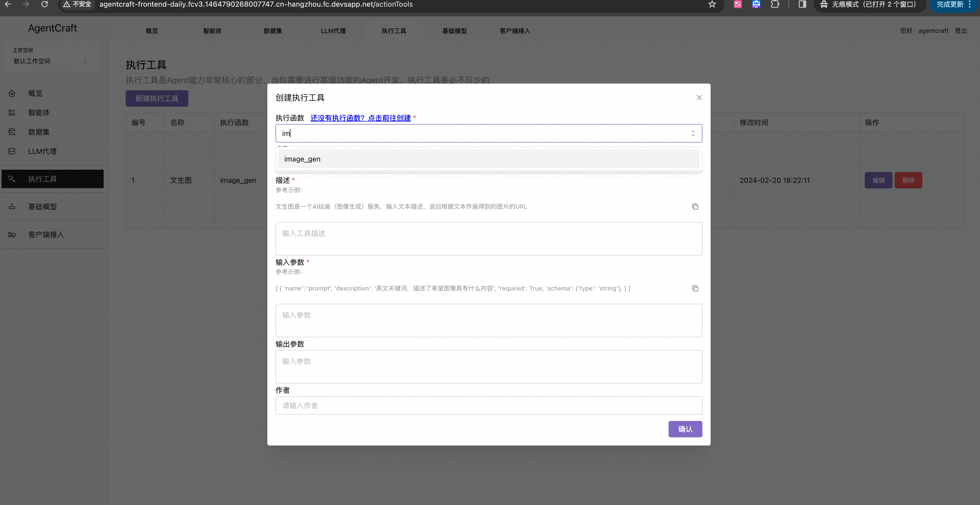Image resolution: width=980 pixels, height=505 pixels.
Task: Reload the page
Action: 45,4
